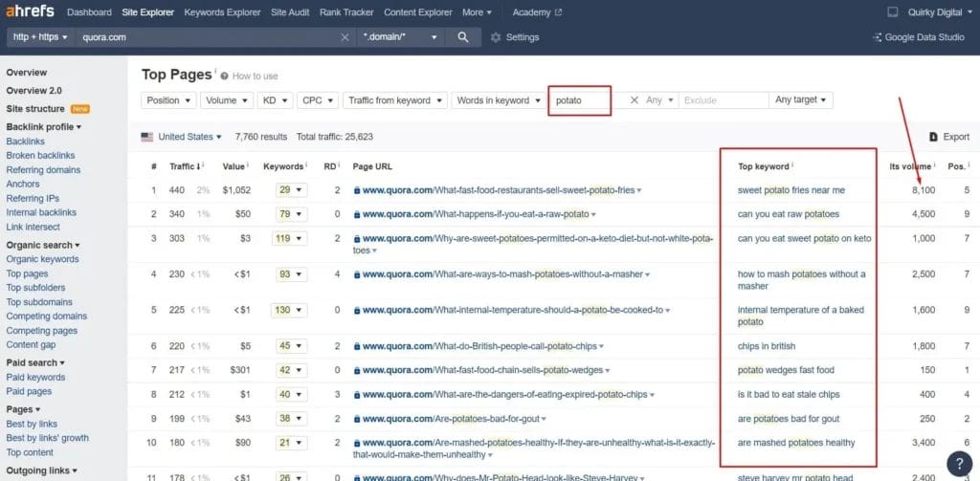Screen dimensions: 980x481
Task: Click the Export icon button
Action: coord(933,137)
